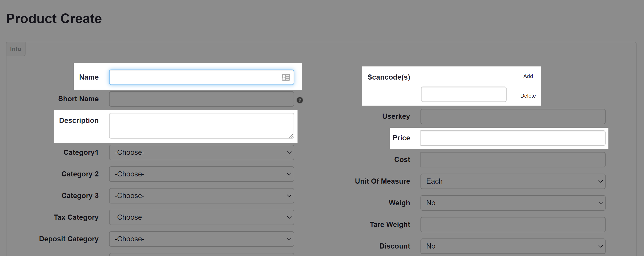644x256 pixels.
Task: Toggle the Weigh dropdown option
Action: 513,203
